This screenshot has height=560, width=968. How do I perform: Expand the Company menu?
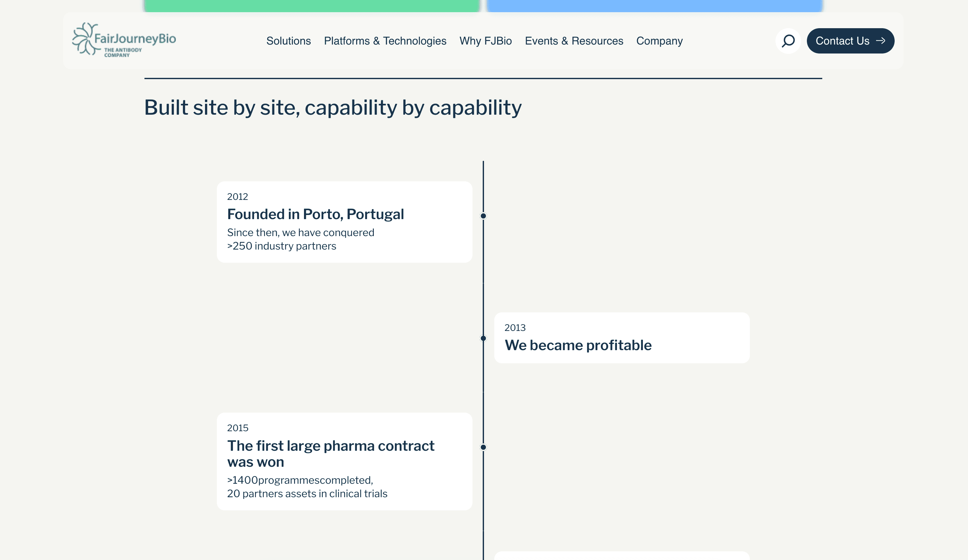click(x=659, y=41)
